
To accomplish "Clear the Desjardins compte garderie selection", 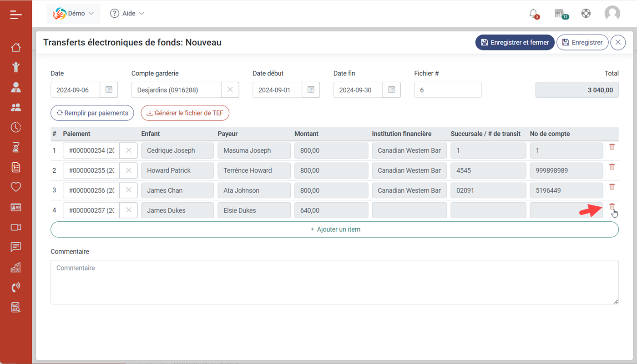I will coord(230,90).
